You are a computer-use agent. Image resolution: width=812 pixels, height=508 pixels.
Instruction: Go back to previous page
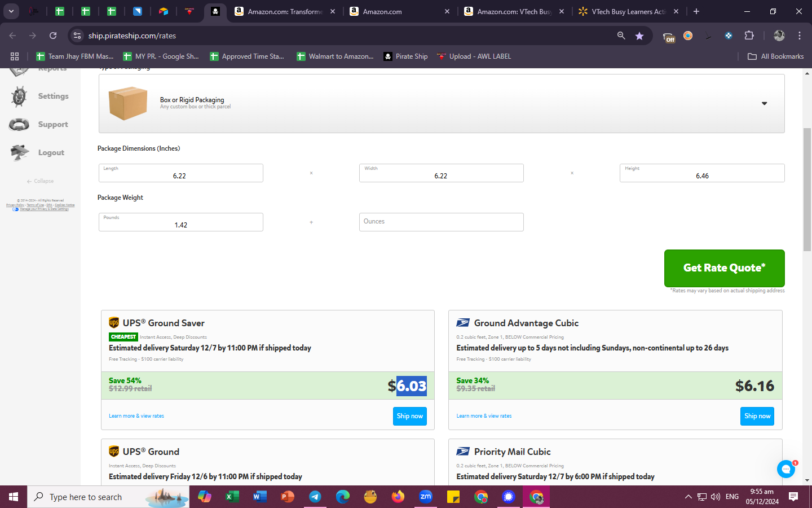(12, 36)
